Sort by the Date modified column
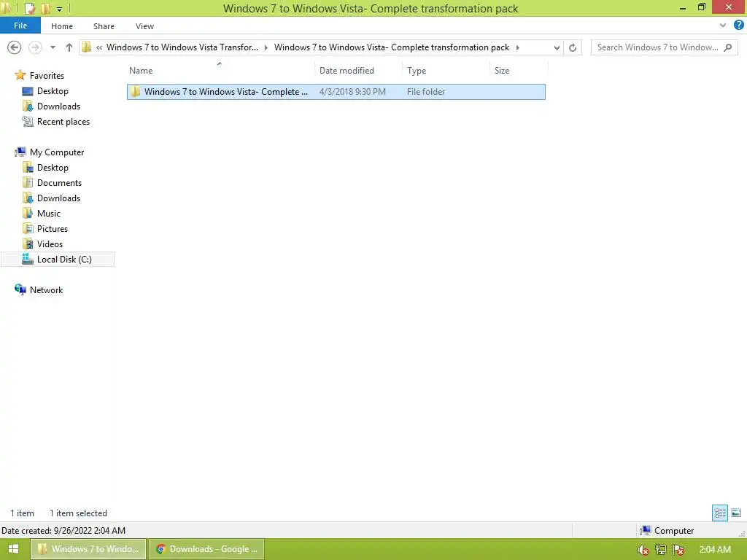747x560 pixels. click(347, 71)
